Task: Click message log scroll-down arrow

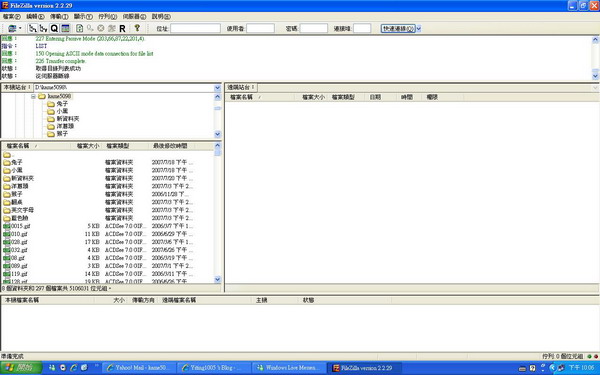Action: 595,76
